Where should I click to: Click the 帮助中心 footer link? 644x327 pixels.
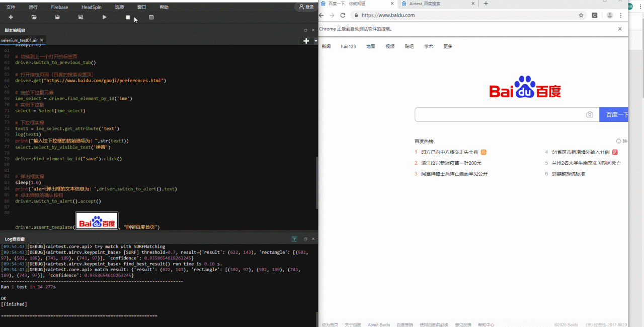point(486,324)
